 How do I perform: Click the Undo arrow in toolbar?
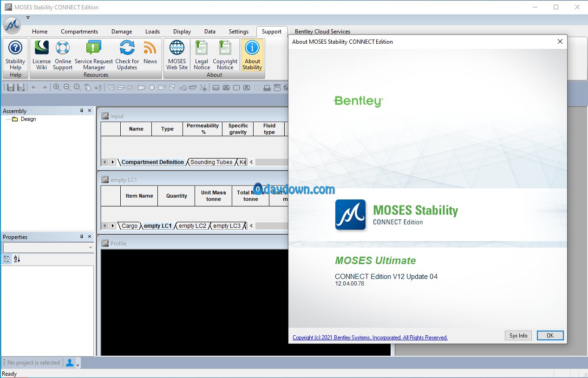tap(34, 87)
